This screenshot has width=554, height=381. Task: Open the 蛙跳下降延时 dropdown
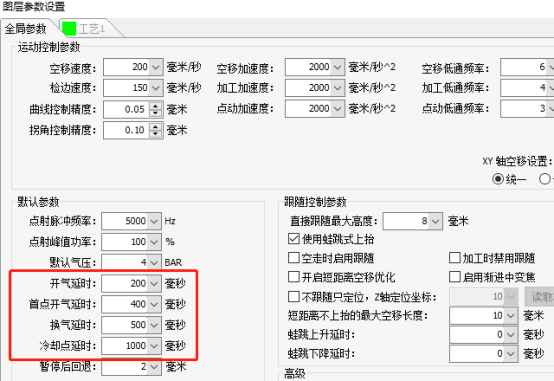tap(511, 353)
